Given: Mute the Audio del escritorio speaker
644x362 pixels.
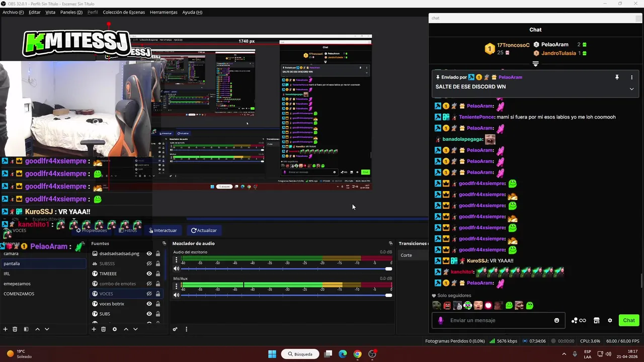Looking at the screenshot, I should (176, 268).
